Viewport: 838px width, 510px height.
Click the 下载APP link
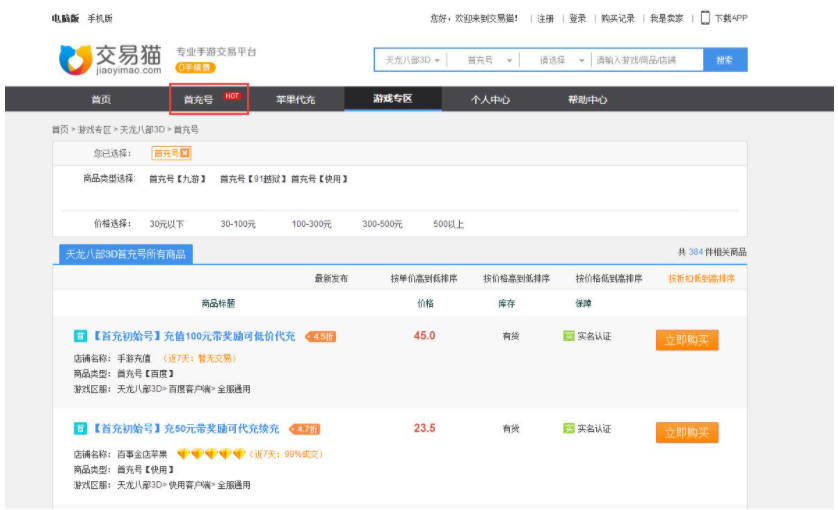(731, 18)
